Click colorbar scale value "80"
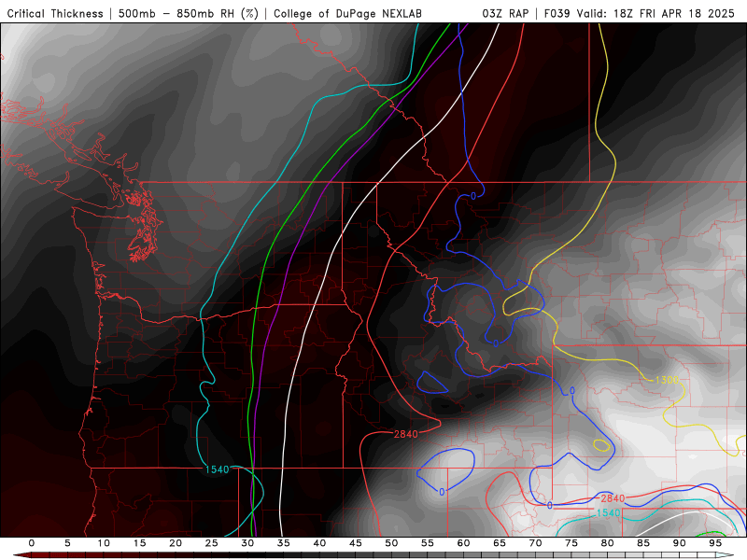747x560 pixels. pos(608,543)
